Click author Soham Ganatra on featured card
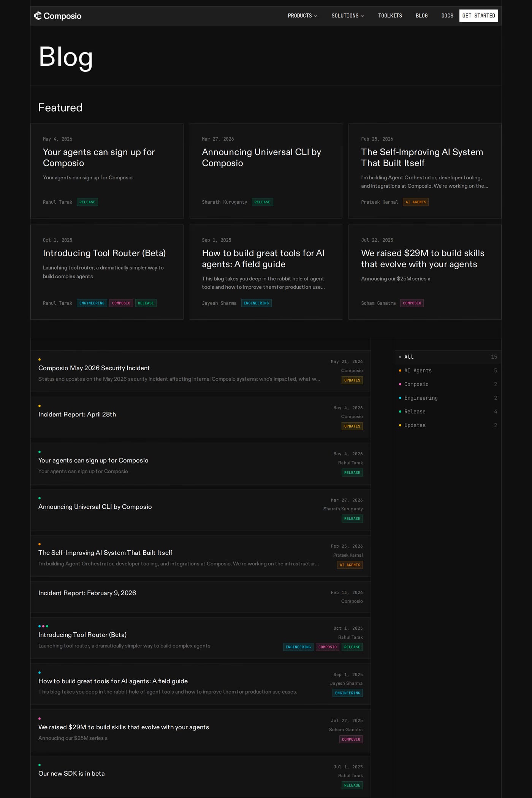Screen dimensions: 532x798 (x=378, y=303)
